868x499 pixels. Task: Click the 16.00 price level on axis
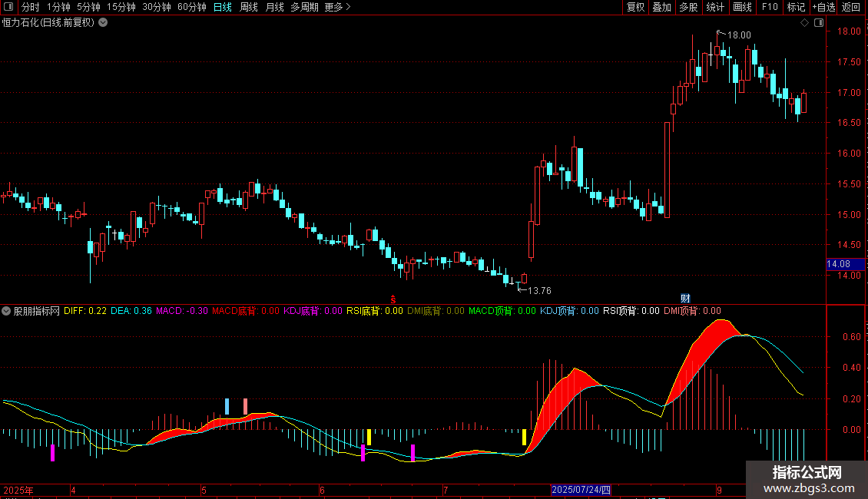(849, 154)
